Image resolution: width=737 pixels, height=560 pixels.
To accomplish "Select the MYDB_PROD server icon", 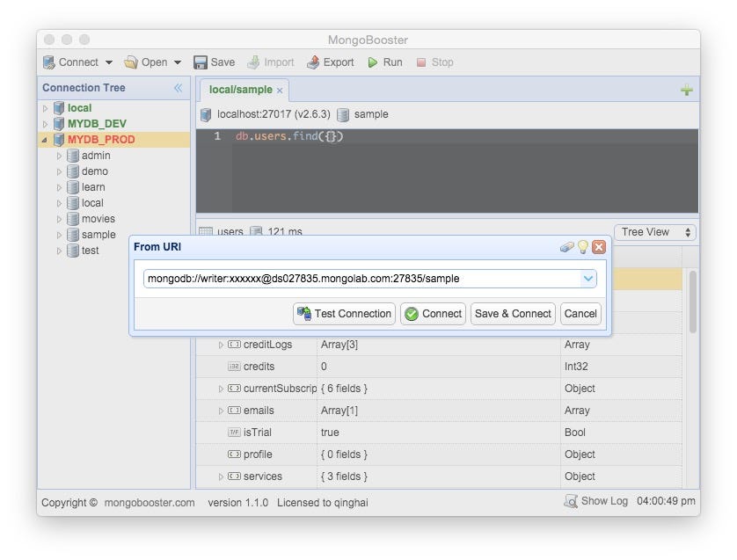I will [59, 140].
